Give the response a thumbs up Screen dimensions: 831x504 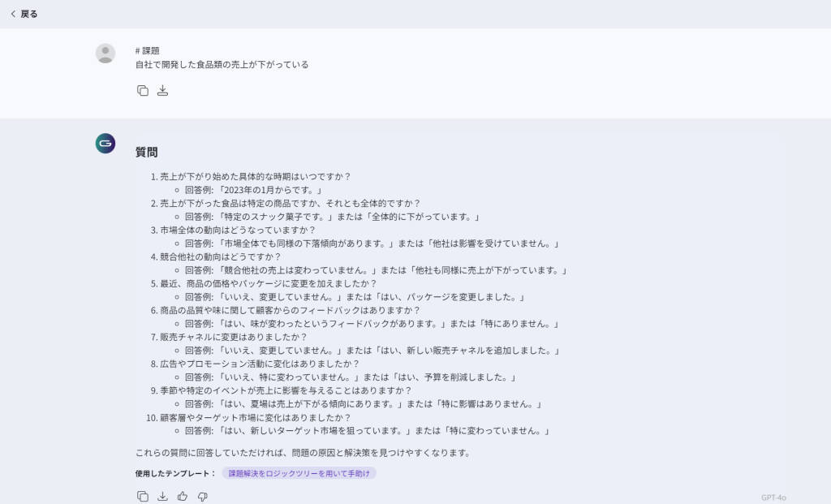(183, 496)
